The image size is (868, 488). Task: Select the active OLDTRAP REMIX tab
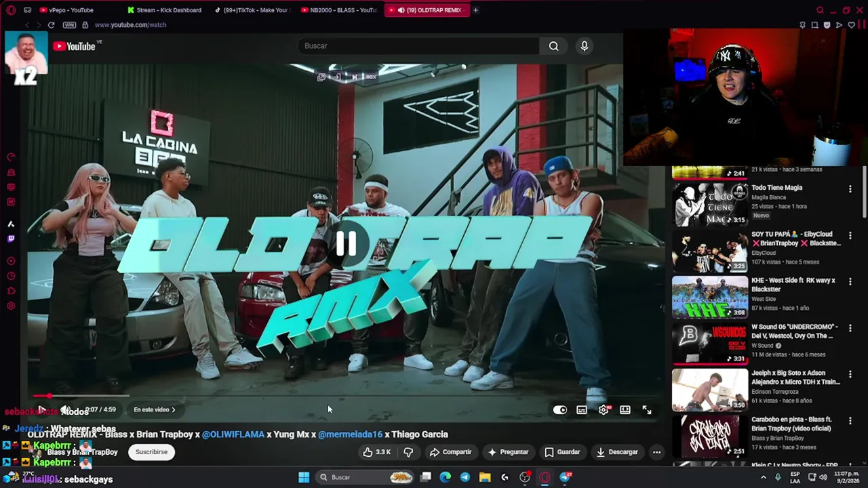(427, 10)
